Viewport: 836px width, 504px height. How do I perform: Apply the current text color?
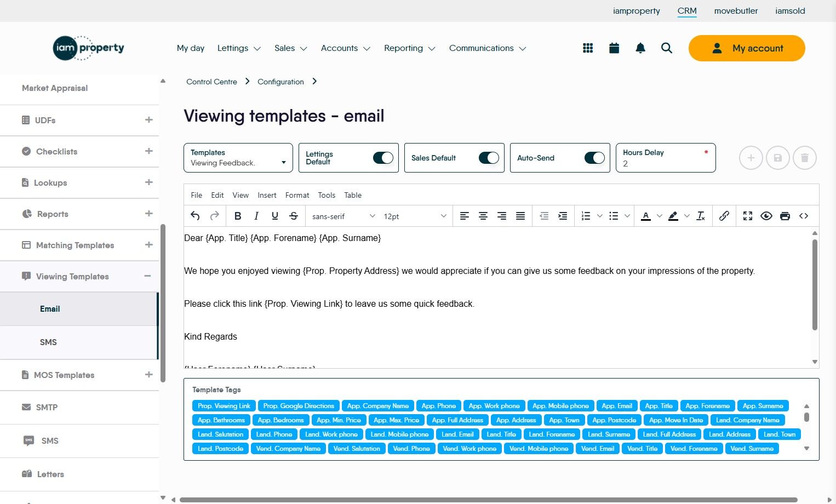646,216
